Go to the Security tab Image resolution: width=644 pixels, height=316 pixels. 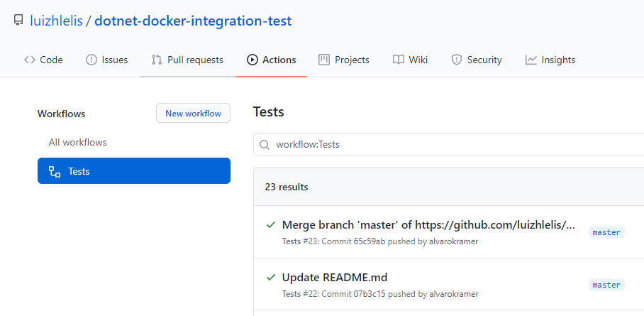[477, 60]
